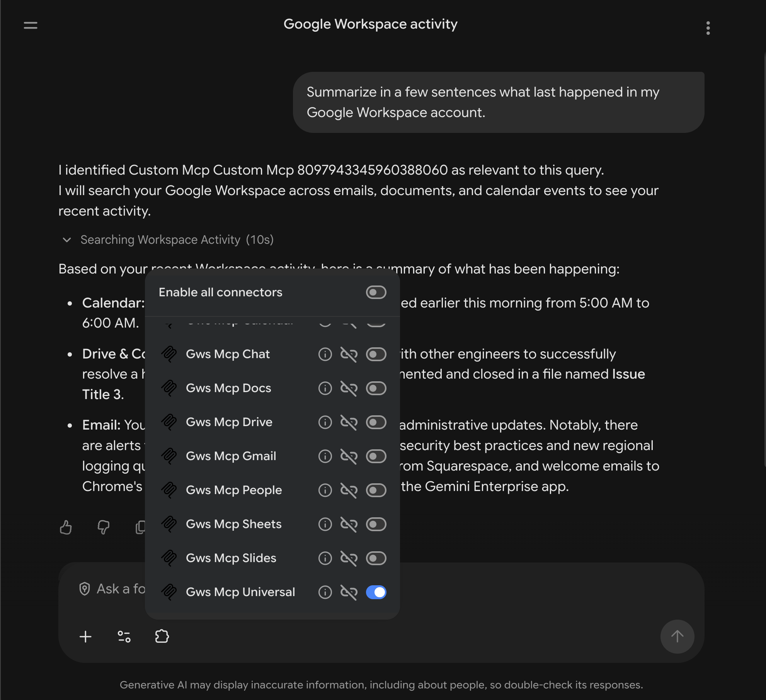Click the user message bubble about Workspace summary

pos(499,102)
